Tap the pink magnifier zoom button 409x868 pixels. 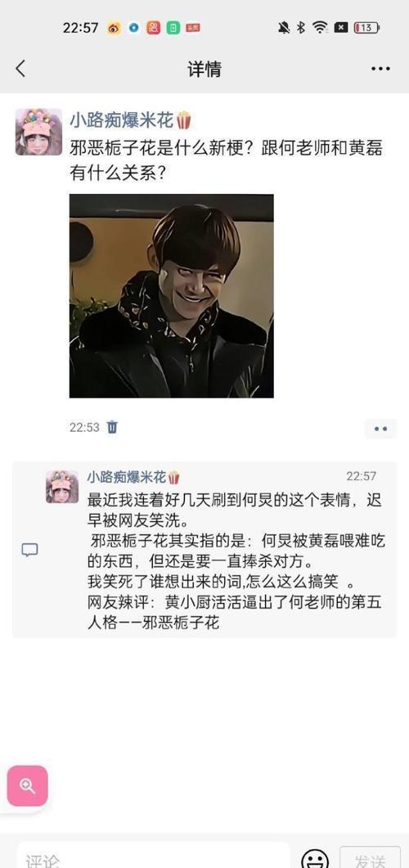27,786
